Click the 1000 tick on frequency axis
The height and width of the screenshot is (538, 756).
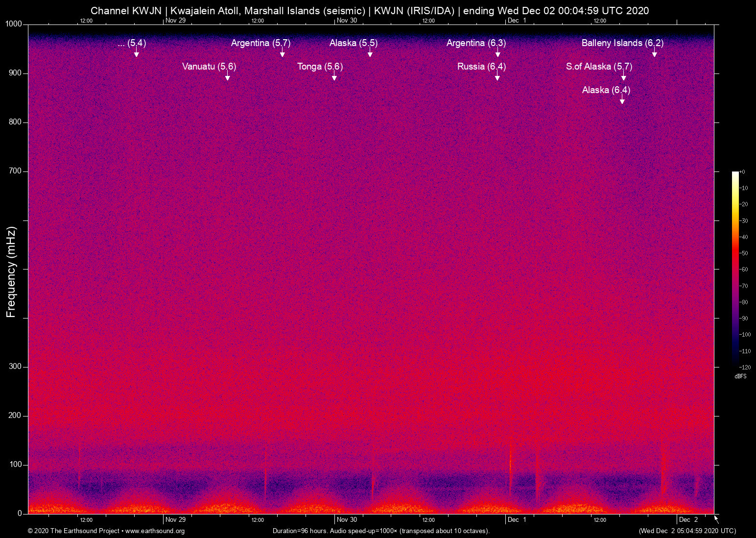[13, 24]
